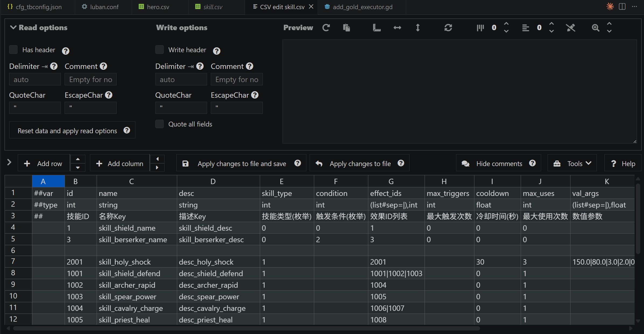Toggle the split editor layout icon

pos(622,6)
